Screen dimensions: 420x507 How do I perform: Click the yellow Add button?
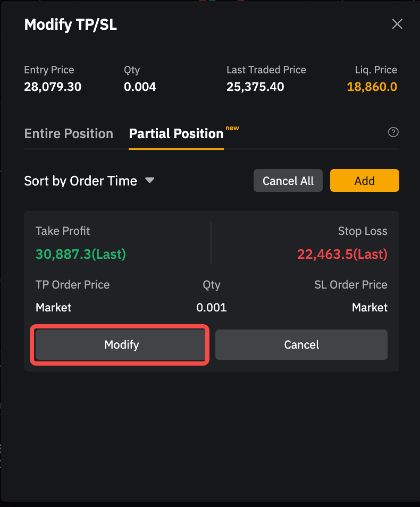pos(364,181)
